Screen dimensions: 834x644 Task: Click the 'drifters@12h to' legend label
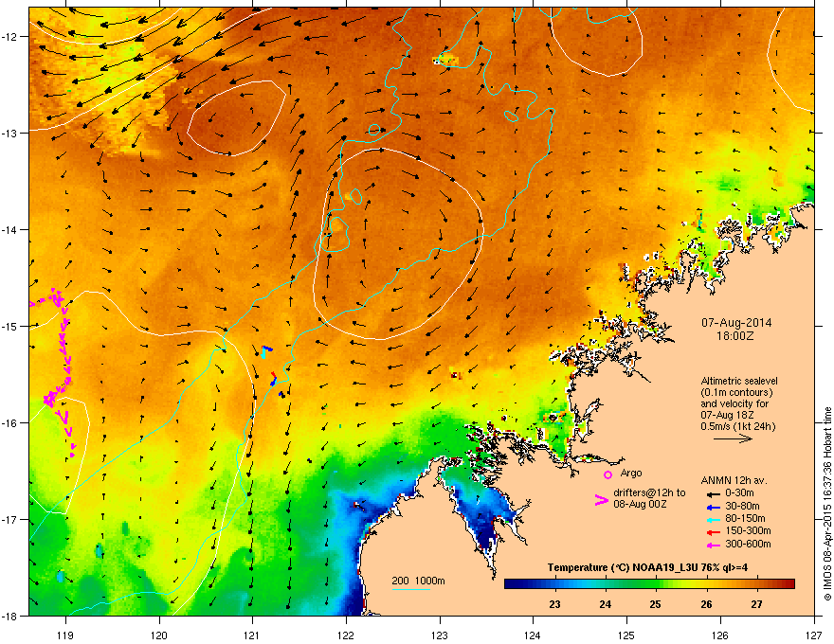coord(649,493)
